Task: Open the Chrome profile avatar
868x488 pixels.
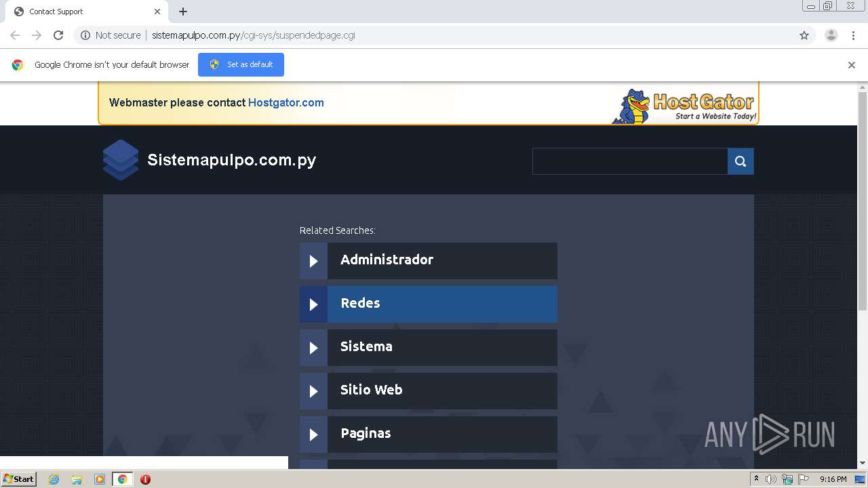Action: click(831, 35)
